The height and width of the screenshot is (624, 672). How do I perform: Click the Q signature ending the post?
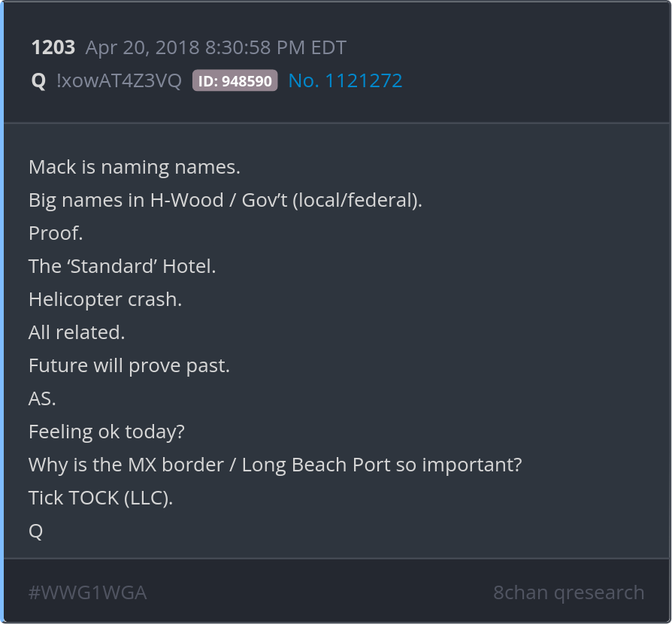35,532
